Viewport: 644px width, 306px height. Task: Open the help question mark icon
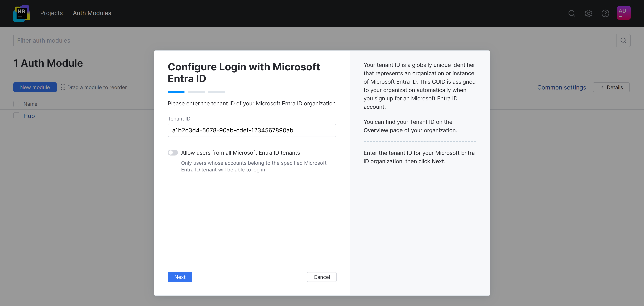pos(605,13)
